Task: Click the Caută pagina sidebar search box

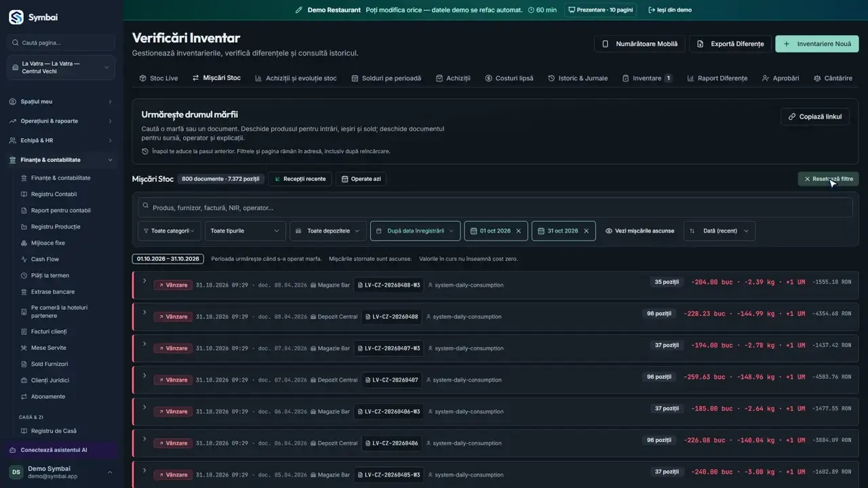Action: (61, 43)
